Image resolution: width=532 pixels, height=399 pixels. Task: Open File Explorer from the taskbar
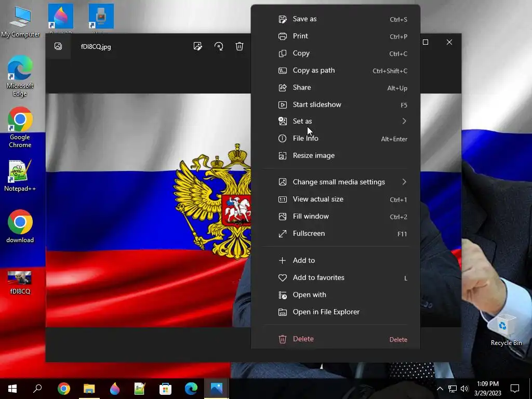(89, 388)
